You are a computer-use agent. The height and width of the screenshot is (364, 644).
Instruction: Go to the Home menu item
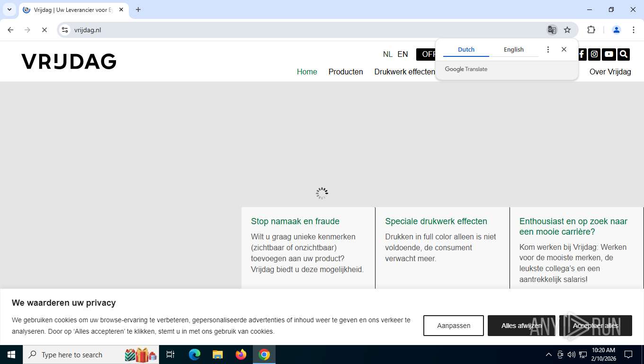tap(307, 72)
